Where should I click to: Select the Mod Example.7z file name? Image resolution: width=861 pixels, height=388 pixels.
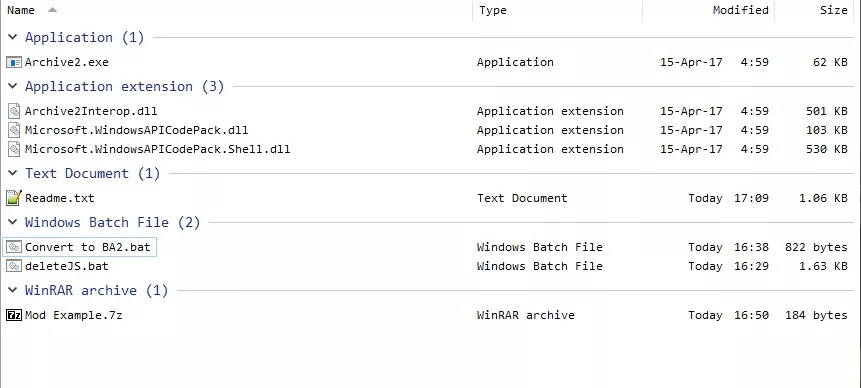74,315
